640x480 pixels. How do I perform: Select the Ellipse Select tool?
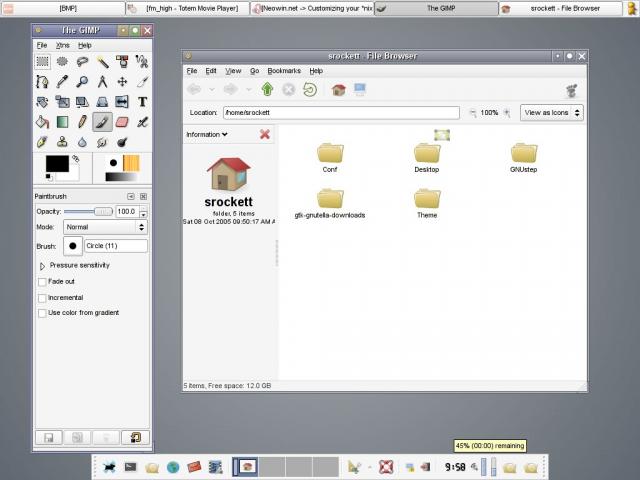(x=62, y=62)
